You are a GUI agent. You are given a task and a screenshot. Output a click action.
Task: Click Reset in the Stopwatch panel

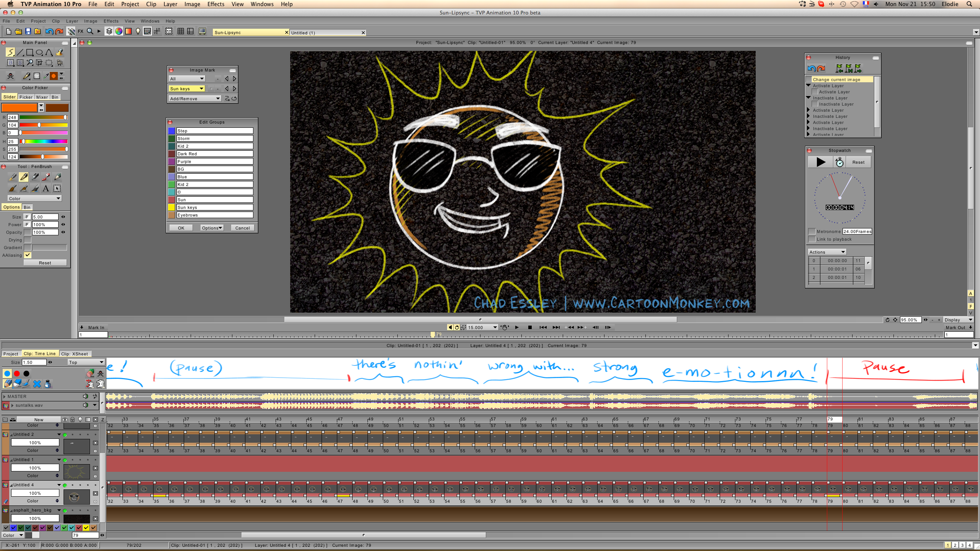tap(858, 162)
